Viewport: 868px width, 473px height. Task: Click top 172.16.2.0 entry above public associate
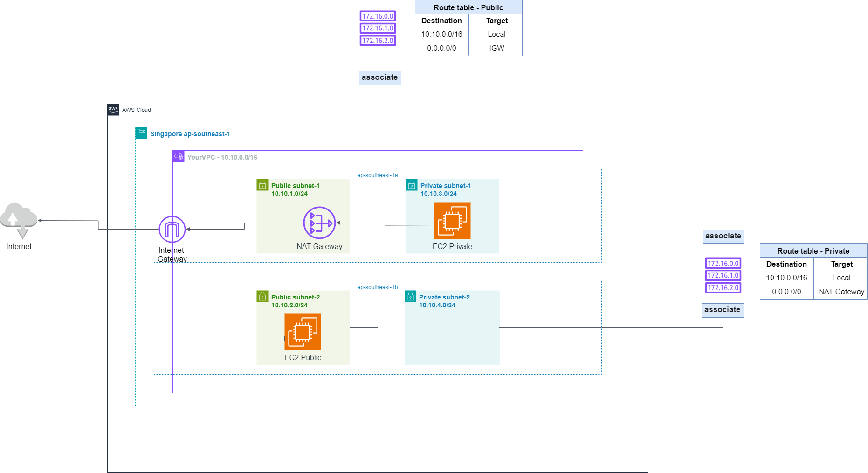click(378, 41)
